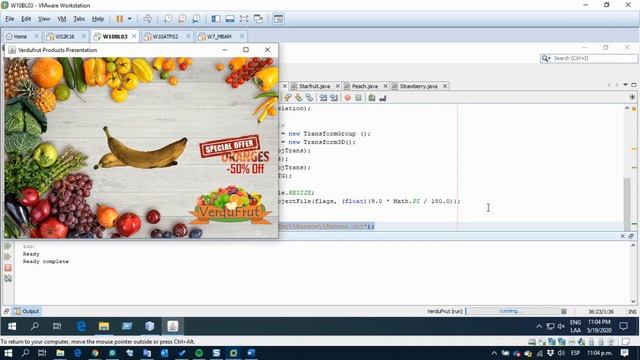Expand the power options dropdown arrow
Viewport: 640px width, 360px height.
[x=130, y=19]
